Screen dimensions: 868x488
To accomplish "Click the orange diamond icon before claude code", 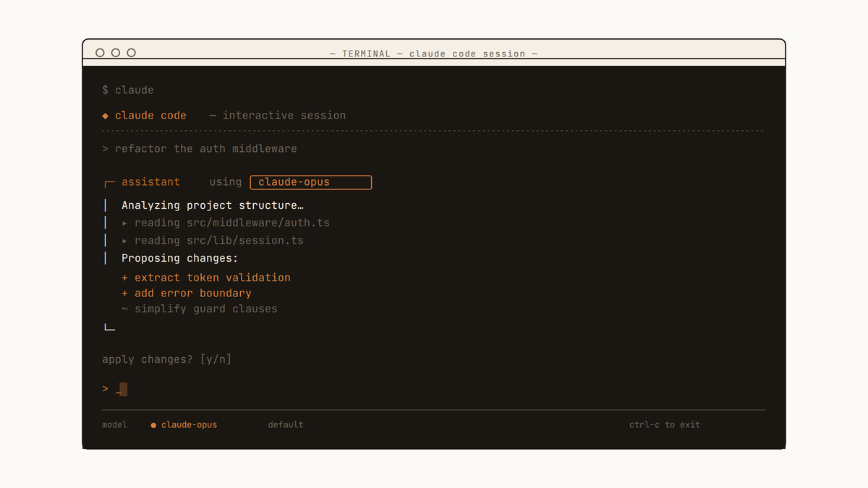I will [106, 116].
